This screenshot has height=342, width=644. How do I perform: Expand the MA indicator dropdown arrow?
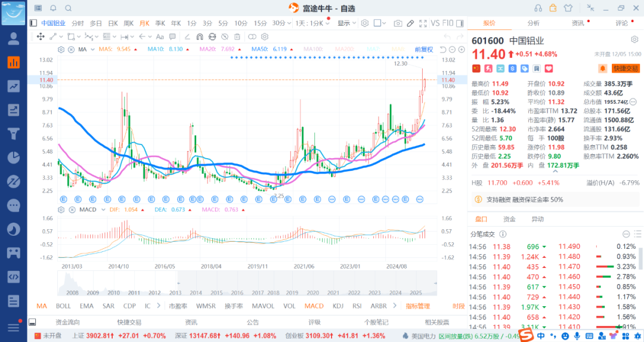coord(92,50)
